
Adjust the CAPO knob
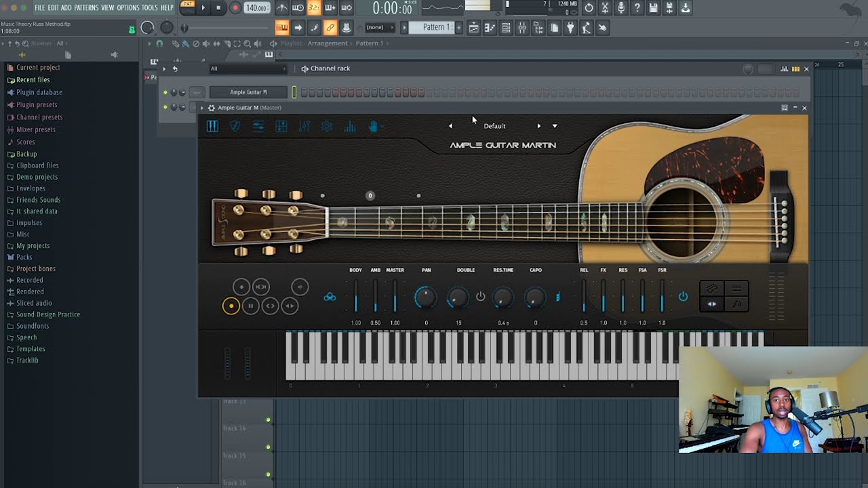tap(535, 297)
